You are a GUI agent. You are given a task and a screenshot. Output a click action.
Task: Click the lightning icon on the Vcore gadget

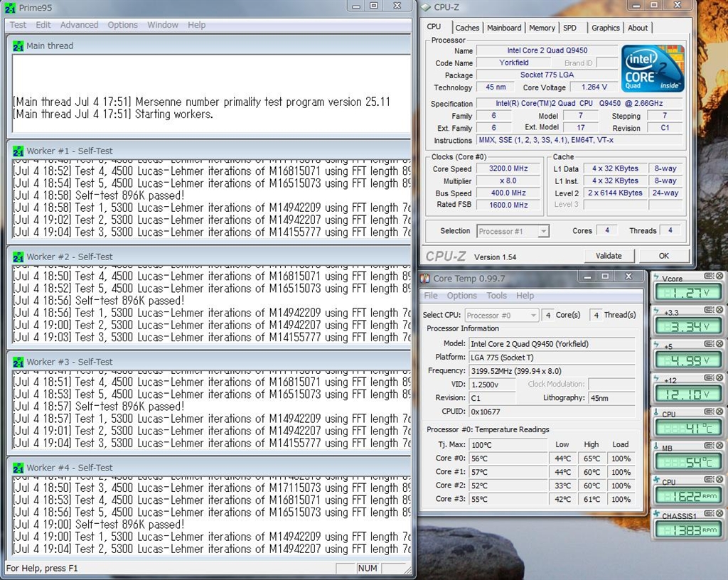click(x=656, y=277)
